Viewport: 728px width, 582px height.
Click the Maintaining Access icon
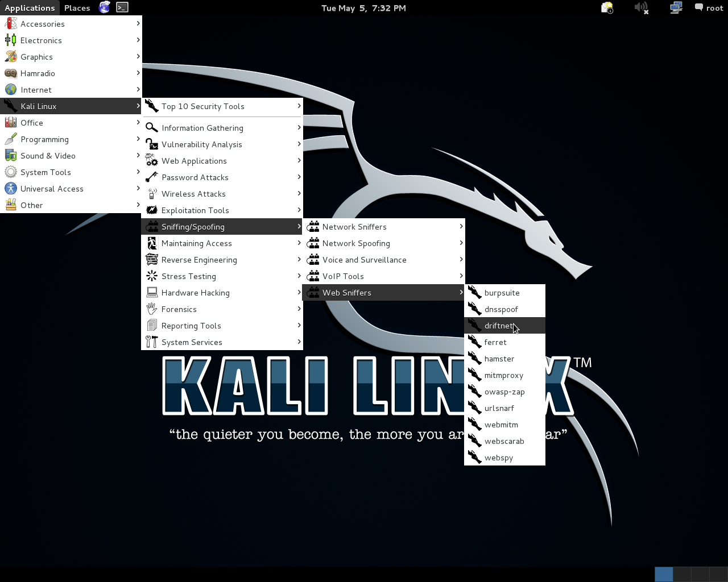point(152,243)
